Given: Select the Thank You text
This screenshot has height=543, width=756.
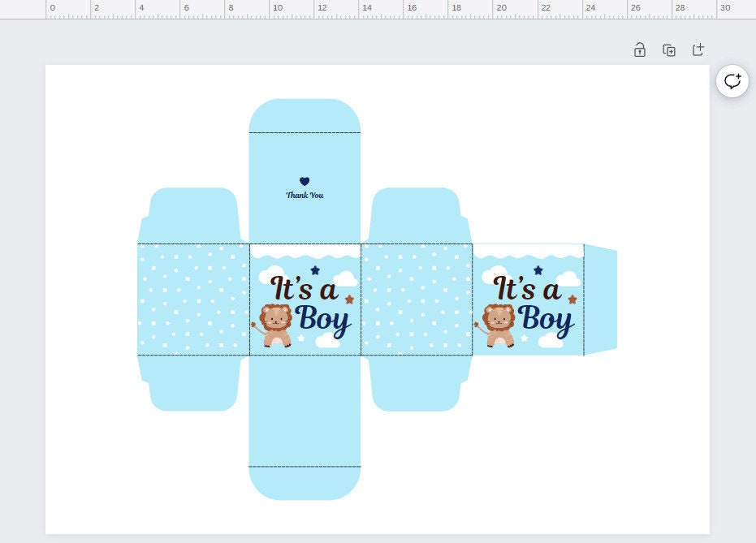Looking at the screenshot, I should coord(305,195).
